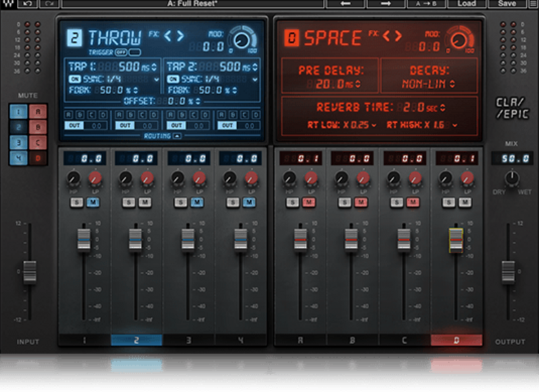Toggle the Tap 1 sync ON switch
The height and width of the screenshot is (392, 539).
(74, 79)
